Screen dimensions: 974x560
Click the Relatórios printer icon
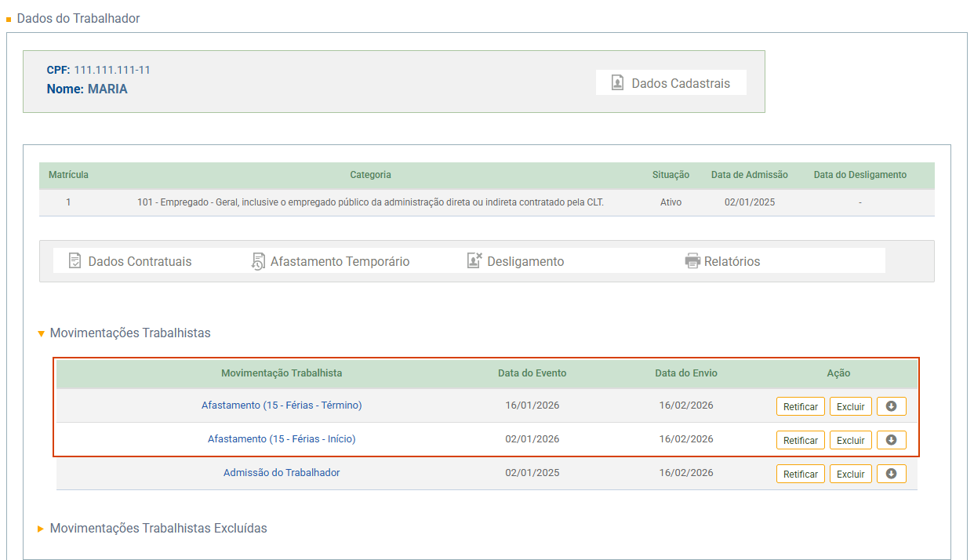(692, 261)
